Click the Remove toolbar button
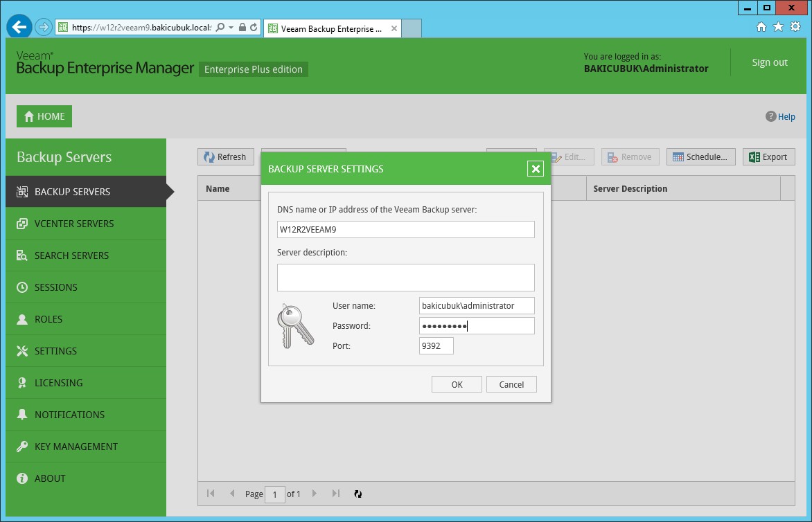The width and height of the screenshot is (812, 522). click(630, 156)
